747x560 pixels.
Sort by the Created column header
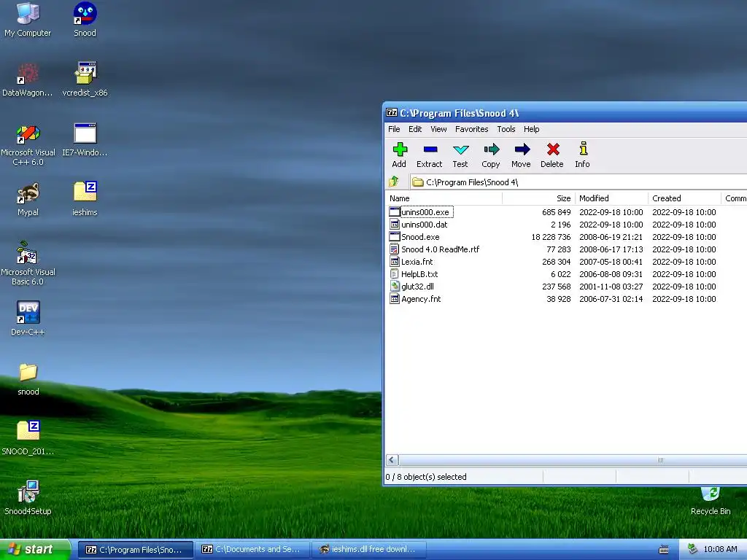pyautogui.click(x=684, y=198)
